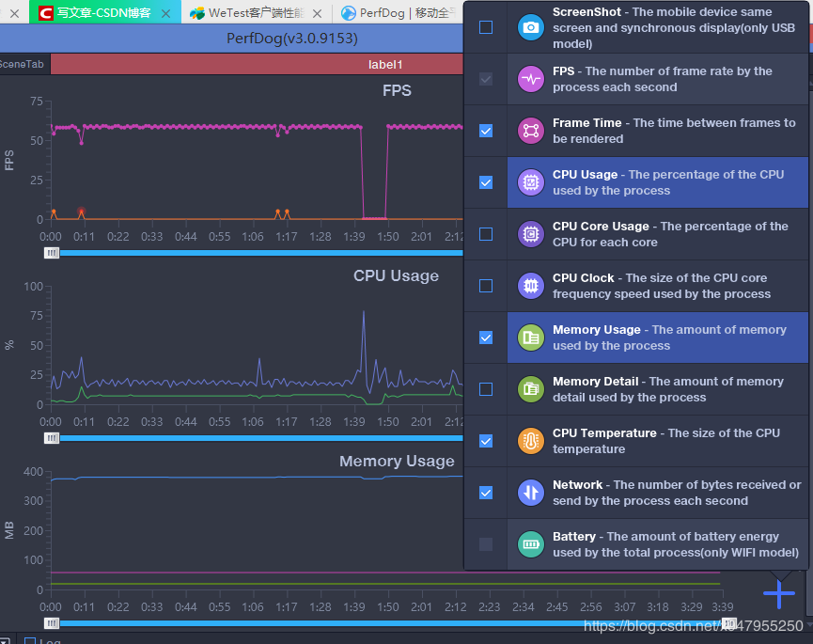Click the Network description text

pos(677,493)
